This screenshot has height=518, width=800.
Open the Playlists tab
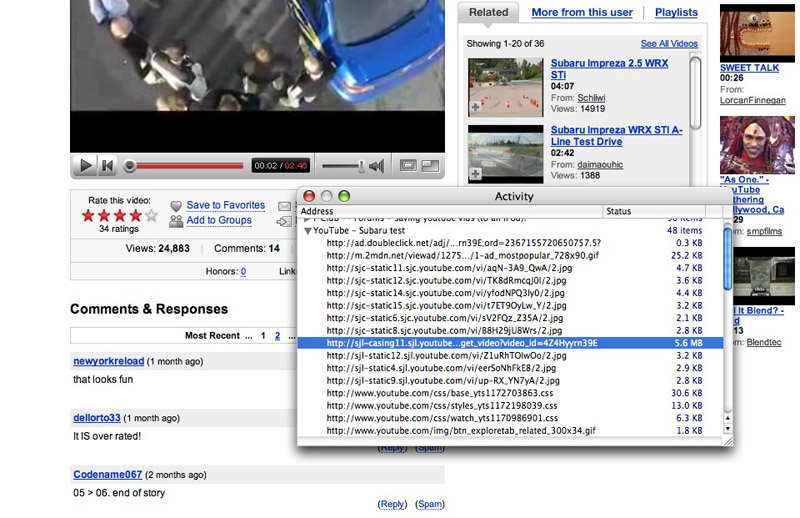[x=676, y=13]
